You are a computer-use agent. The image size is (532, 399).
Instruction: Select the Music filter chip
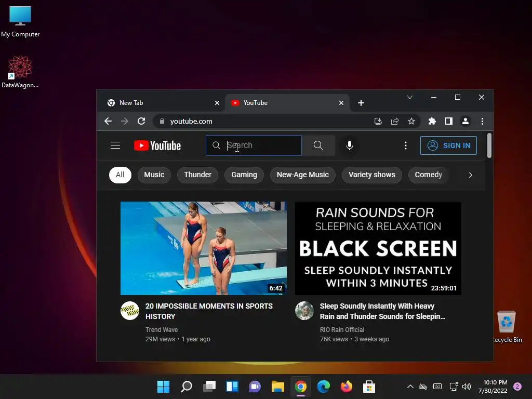pyautogui.click(x=154, y=175)
